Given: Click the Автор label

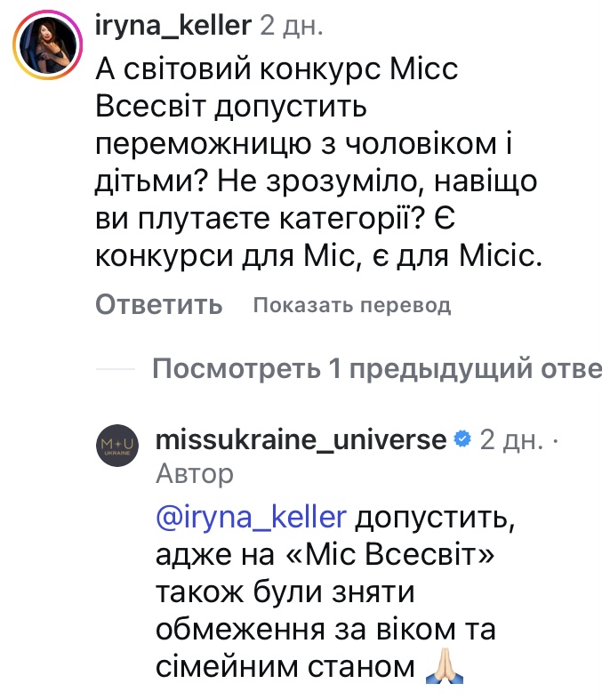Looking at the screenshot, I should pos(195,474).
